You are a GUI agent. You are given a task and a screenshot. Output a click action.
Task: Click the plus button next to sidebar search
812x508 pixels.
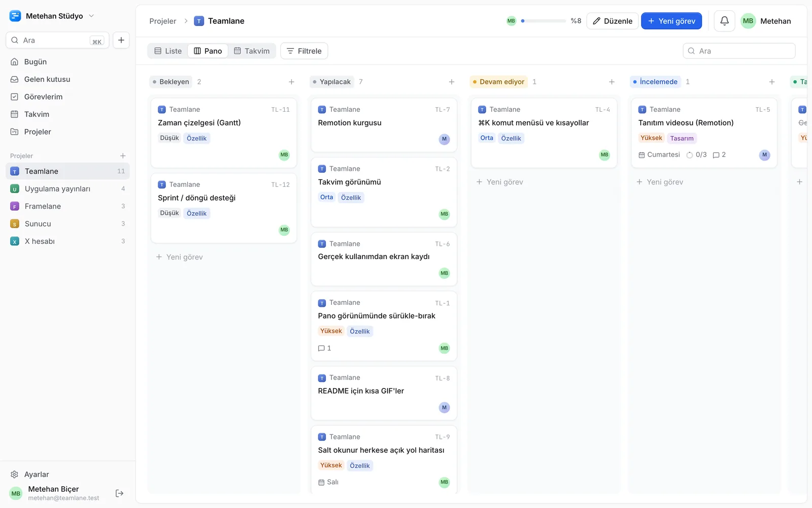121,40
